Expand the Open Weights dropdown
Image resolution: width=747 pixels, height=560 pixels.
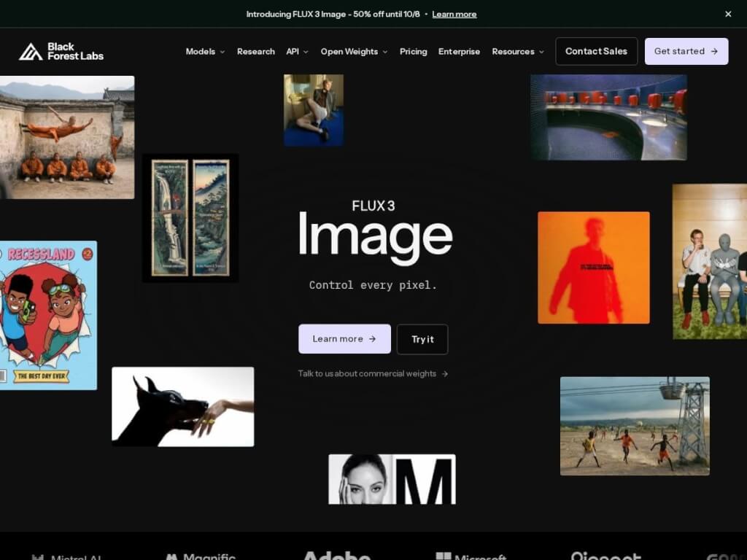pyautogui.click(x=354, y=52)
